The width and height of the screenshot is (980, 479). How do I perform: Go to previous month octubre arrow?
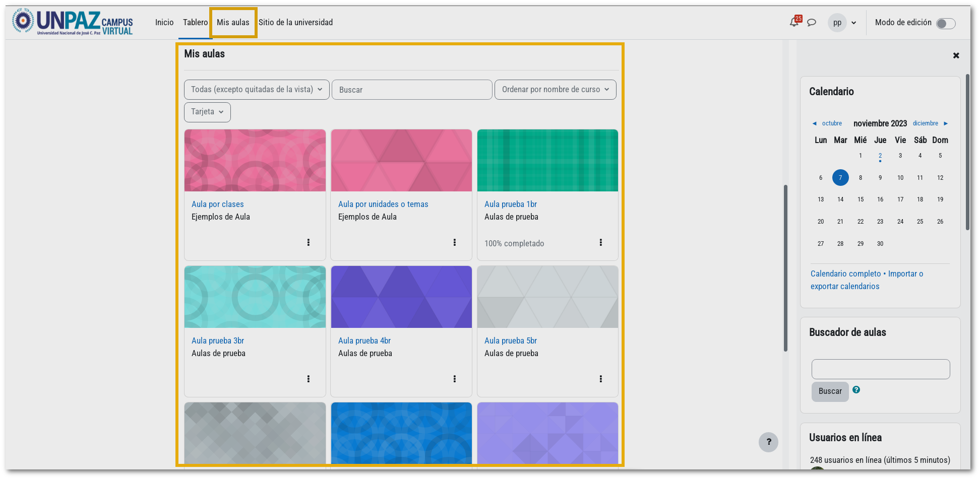pyautogui.click(x=814, y=123)
